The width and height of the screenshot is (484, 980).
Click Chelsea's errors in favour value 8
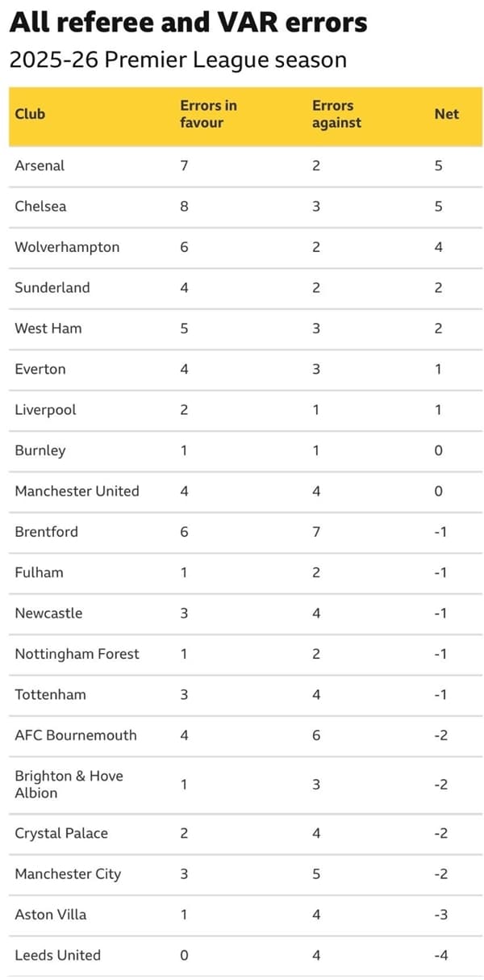(184, 206)
